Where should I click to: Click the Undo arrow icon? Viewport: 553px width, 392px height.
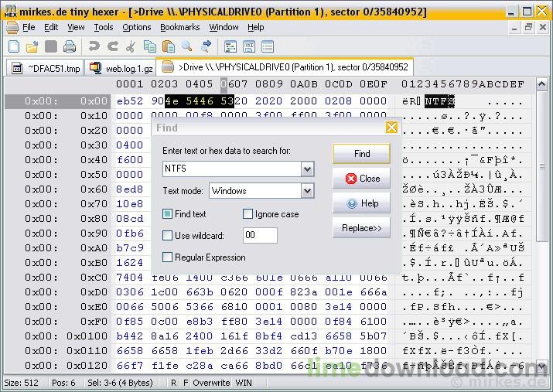point(94,47)
